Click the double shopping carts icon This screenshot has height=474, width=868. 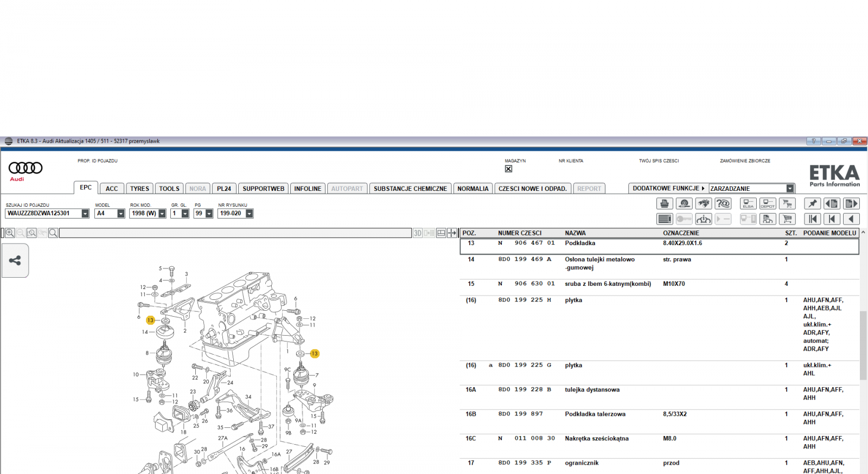click(x=787, y=203)
